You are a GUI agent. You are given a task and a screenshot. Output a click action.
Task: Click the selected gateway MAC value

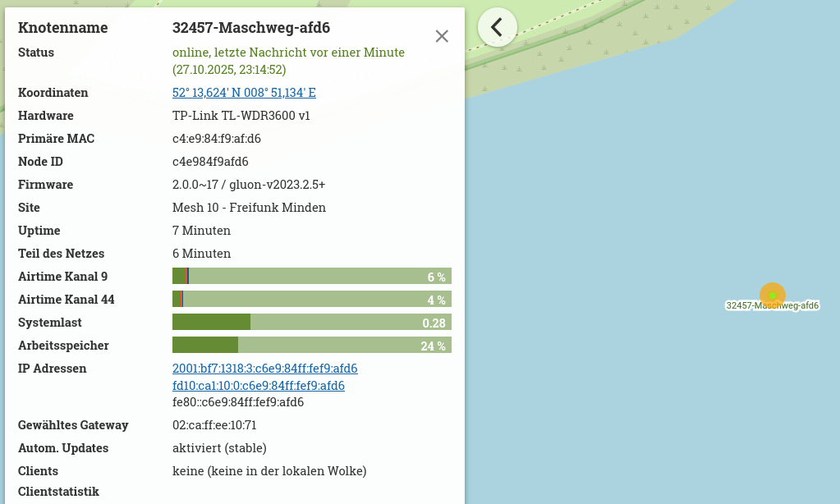[214, 425]
